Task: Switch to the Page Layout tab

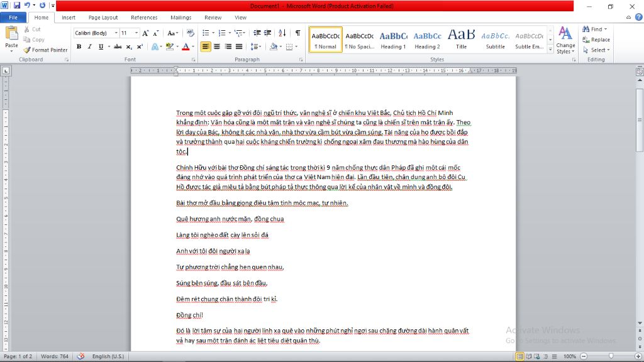Action: click(103, 18)
